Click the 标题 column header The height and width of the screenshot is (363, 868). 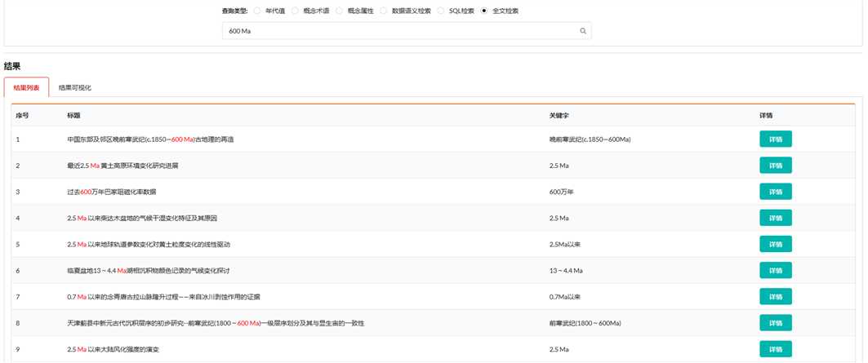(73, 116)
